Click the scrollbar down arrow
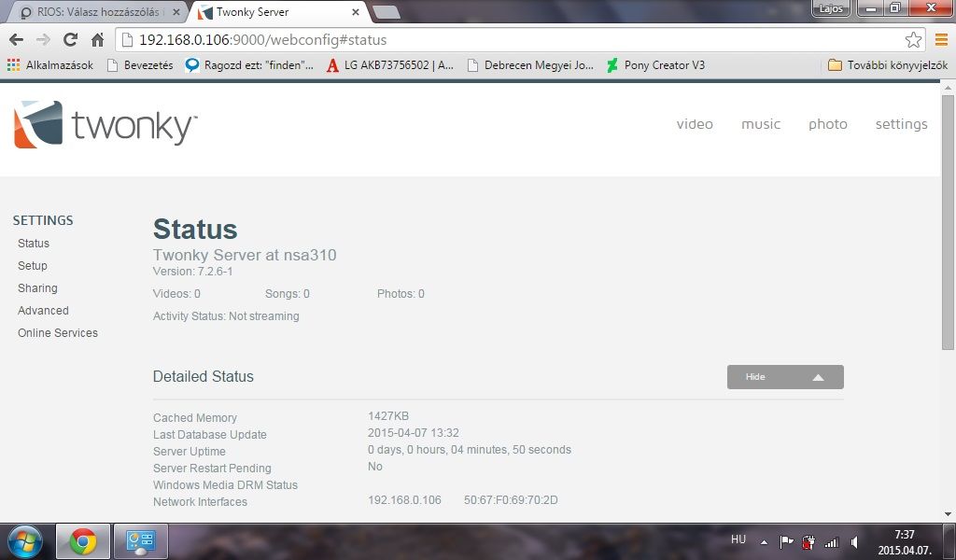 click(948, 514)
